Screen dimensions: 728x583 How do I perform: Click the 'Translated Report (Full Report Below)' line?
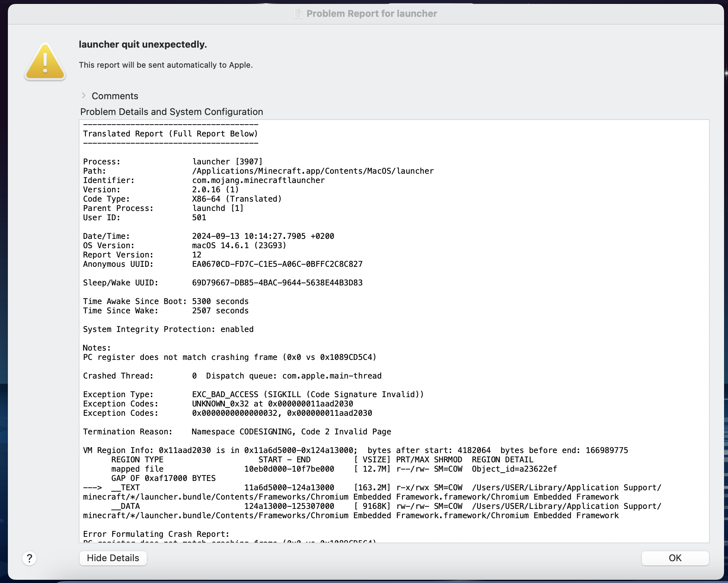click(170, 134)
